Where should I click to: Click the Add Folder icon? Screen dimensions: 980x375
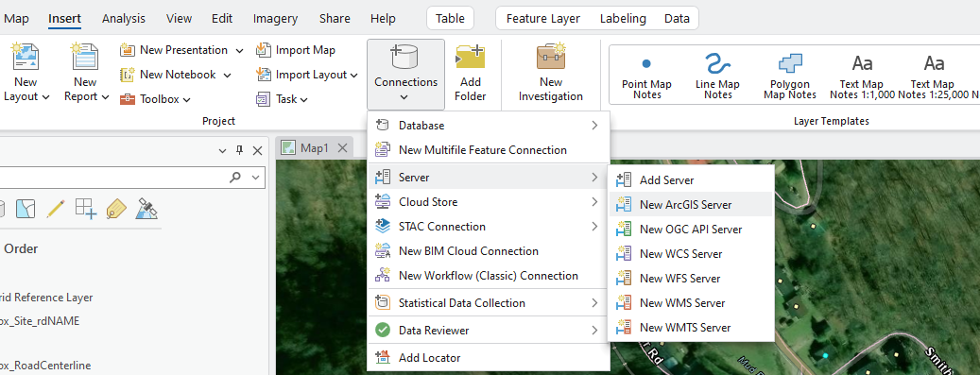pyautogui.click(x=470, y=58)
